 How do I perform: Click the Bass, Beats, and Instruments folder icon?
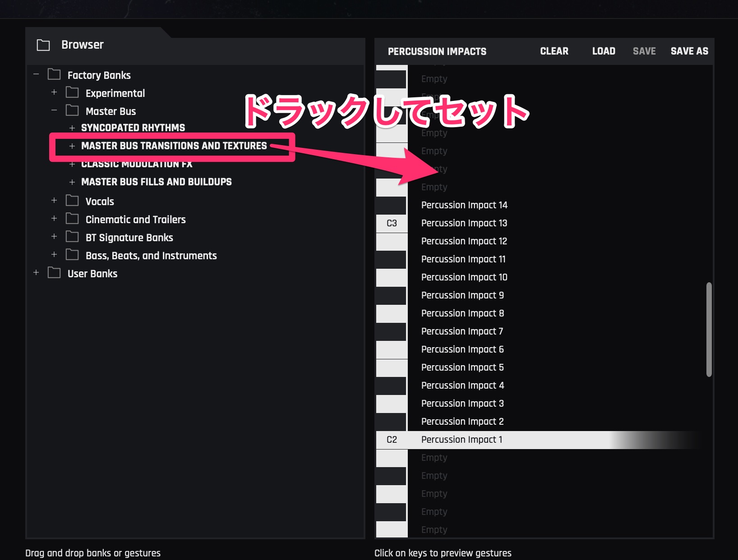[72, 255]
